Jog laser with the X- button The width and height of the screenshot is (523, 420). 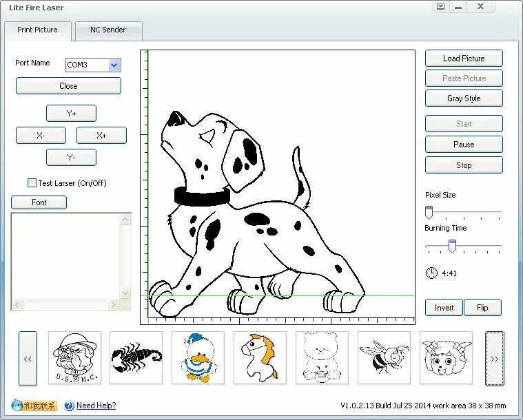(41, 136)
